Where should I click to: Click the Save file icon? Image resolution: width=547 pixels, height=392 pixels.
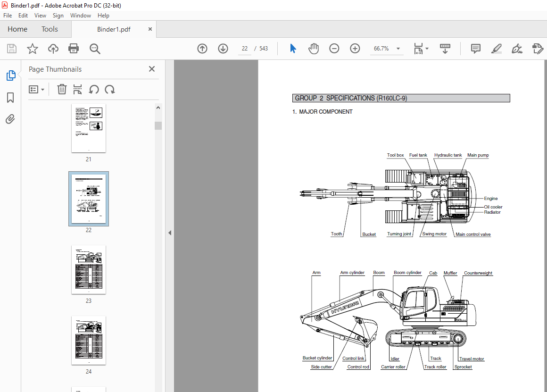[x=12, y=49]
